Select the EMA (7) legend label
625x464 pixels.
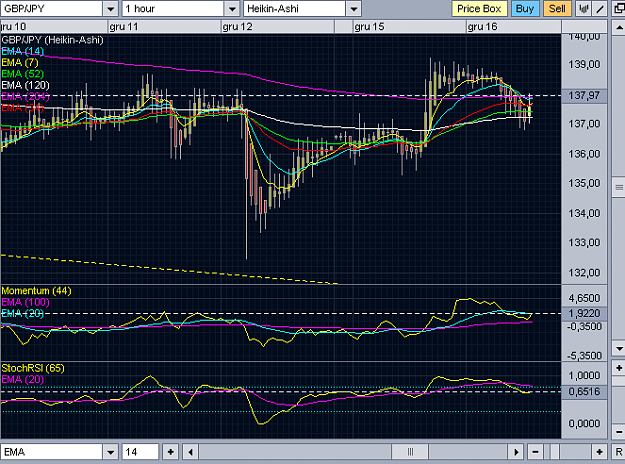point(20,63)
